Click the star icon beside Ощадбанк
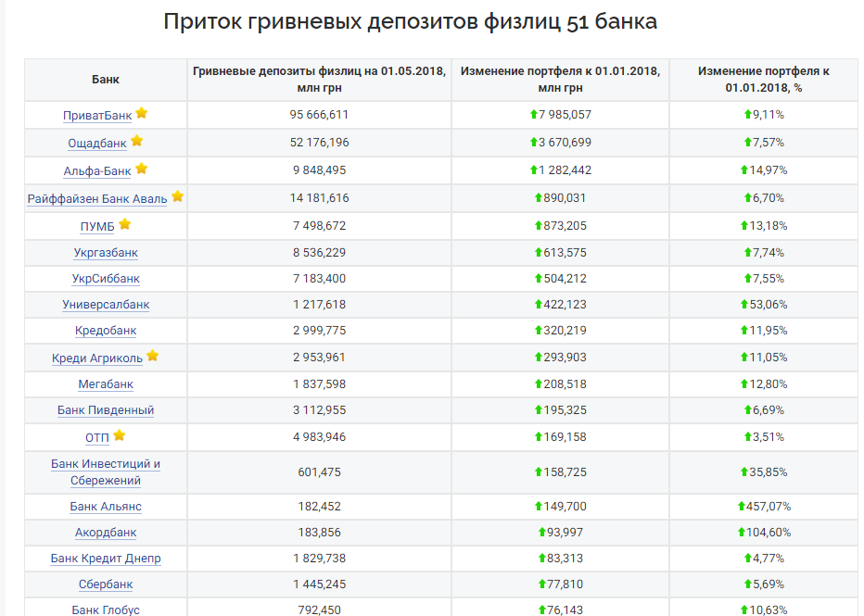The image size is (864, 616). tap(136, 141)
